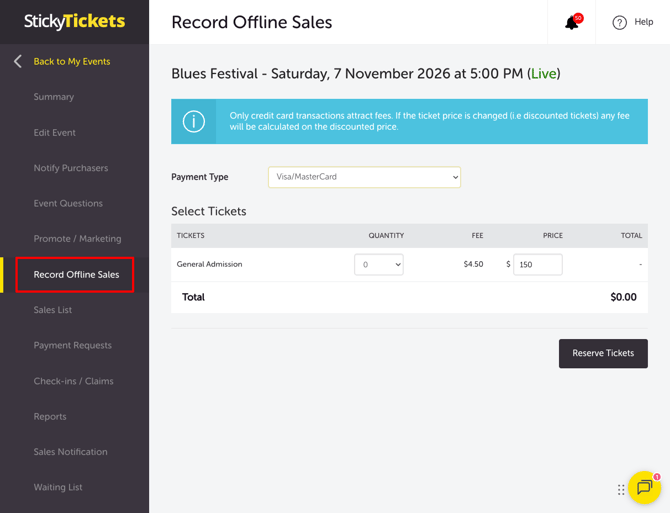670x513 pixels.
Task: Select Notify Purchasers in sidebar
Action: coord(71,168)
